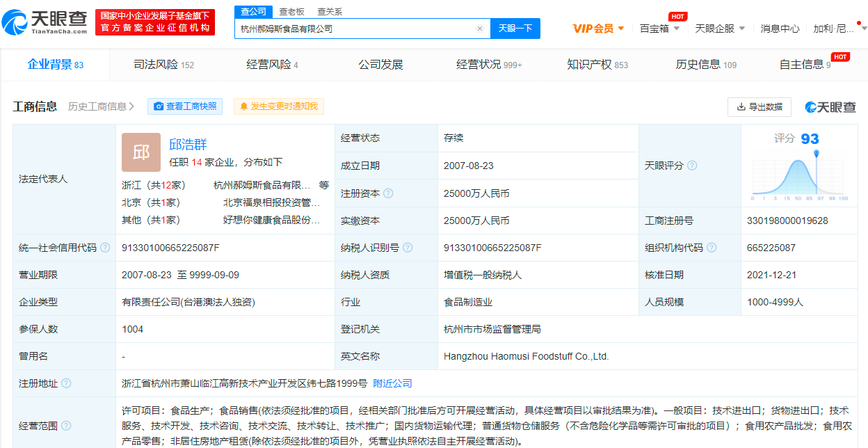Click the TianYanCha logo

pos(46,23)
